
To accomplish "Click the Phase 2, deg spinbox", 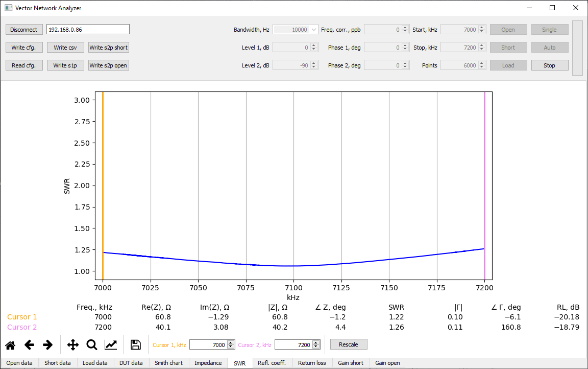I will click(386, 65).
